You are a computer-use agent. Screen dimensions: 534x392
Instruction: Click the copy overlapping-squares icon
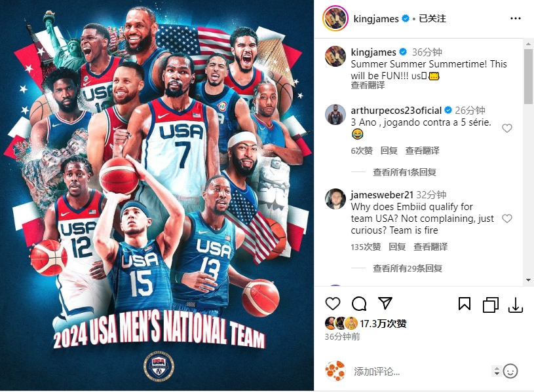490,304
